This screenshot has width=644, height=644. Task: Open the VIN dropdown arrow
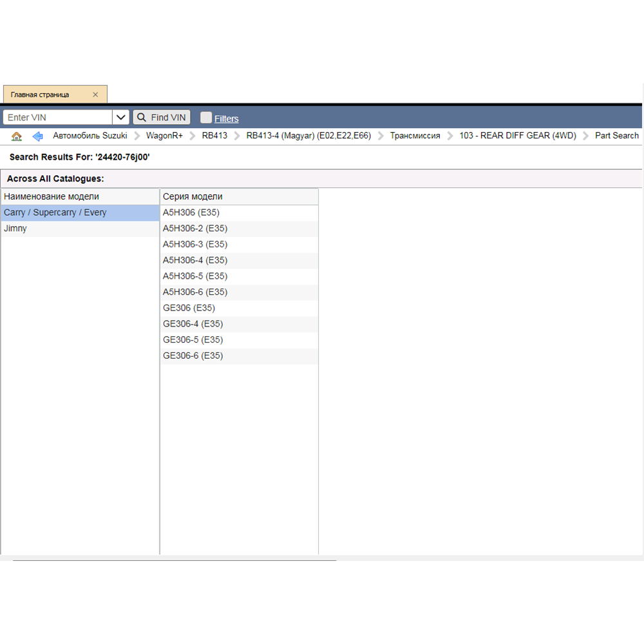coord(121,117)
